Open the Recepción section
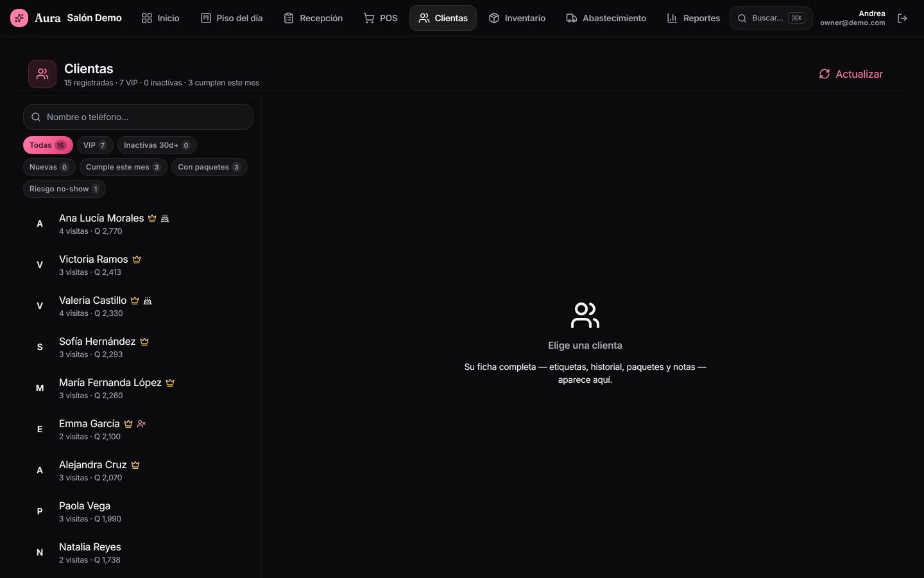Image resolution: width=924 pixels, height=578 pixels. tap(313, 18)
